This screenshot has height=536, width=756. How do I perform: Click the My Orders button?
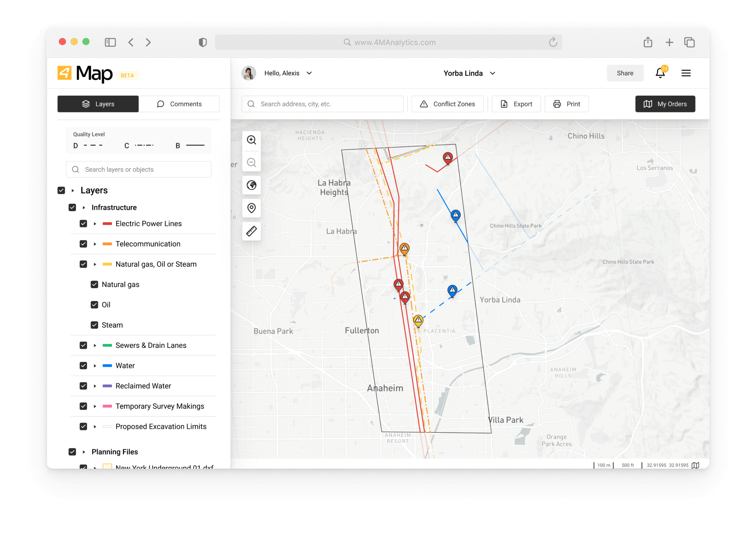pyautogui.click(x=665, y=104)
